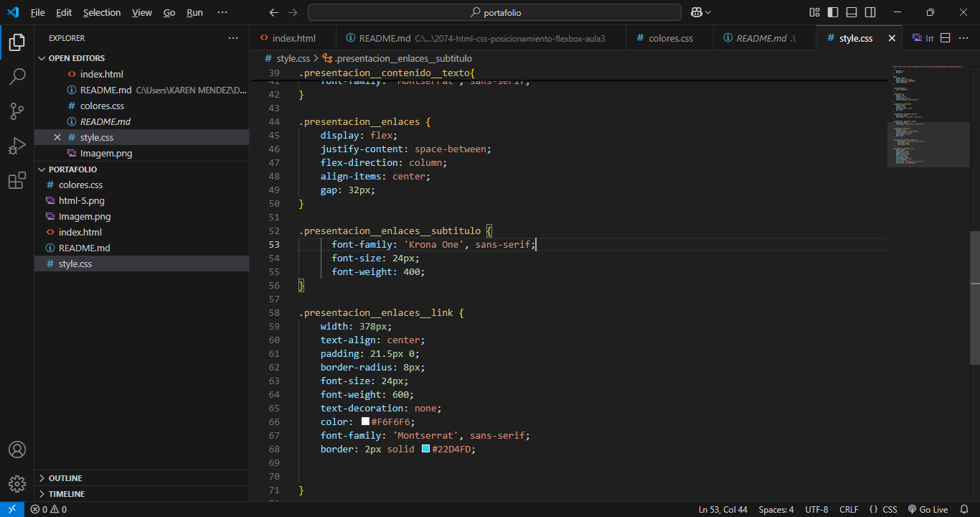The image size is (980, 517).
Task: Click the notifications bell in status bar
Action: point(963,509)
